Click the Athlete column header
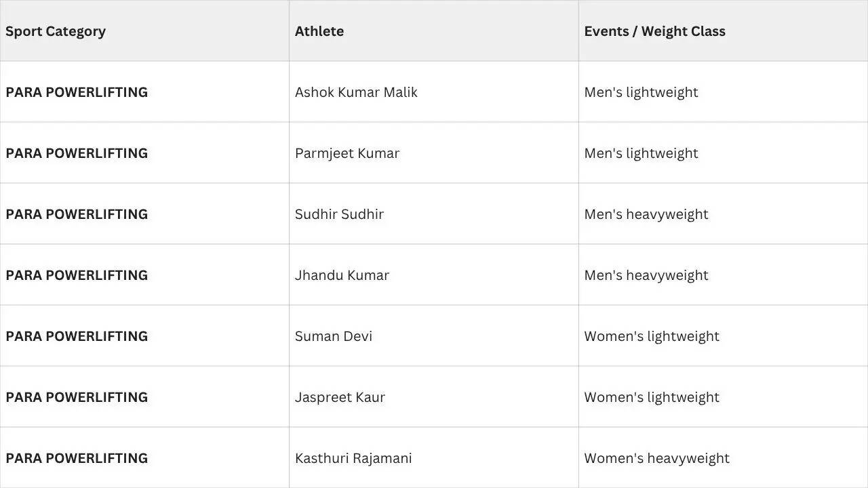 point(434,30)
